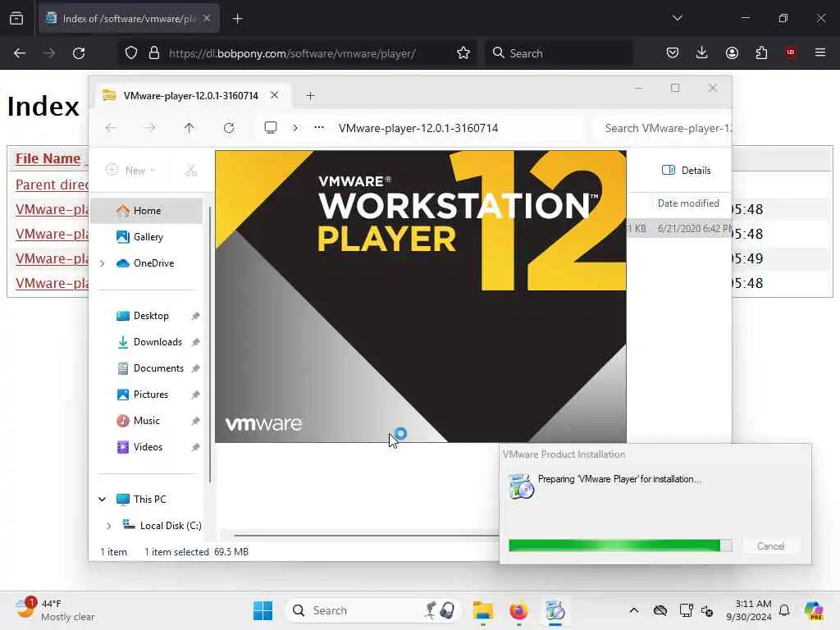Open the Firefox downloads panel
This screenshot has height=630, width=840.
702,52
